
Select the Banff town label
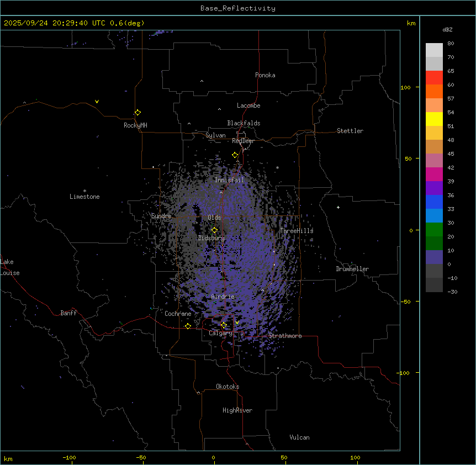point(68,313)
